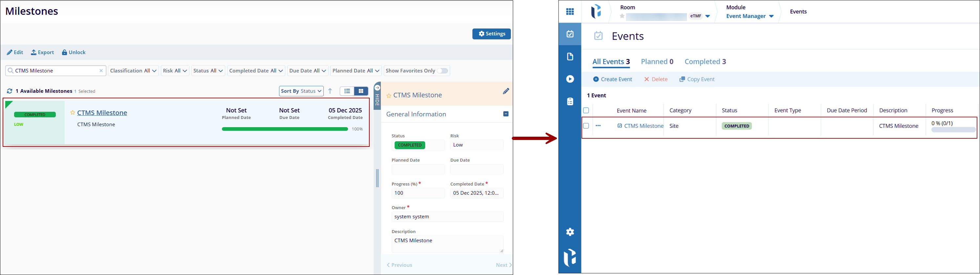Image resolution: width=980 pixels, height=275 pixels.
Task: Click the green 100% milestone progress bar
Action: (285, 129)
